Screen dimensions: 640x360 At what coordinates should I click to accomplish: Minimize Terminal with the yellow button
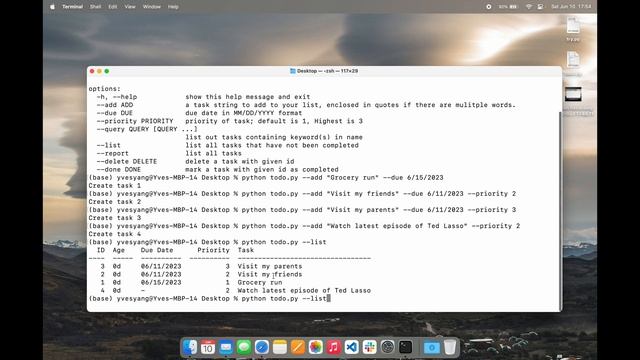click(99, 71)
